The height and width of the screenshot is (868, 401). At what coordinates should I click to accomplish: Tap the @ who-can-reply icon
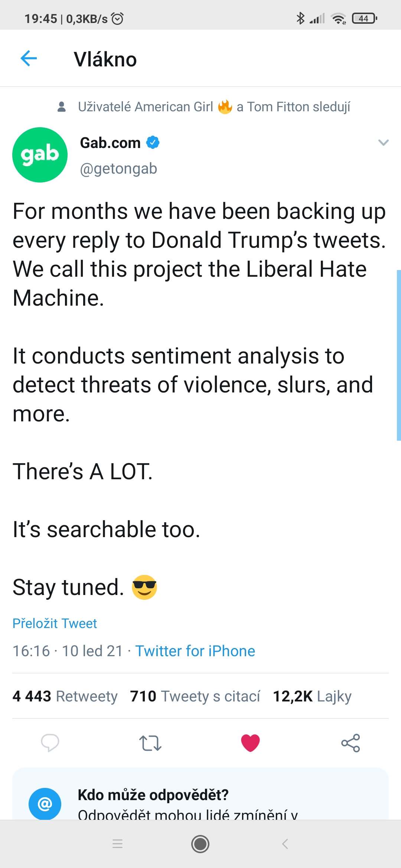pyautogui.click(x=45, y=804)
